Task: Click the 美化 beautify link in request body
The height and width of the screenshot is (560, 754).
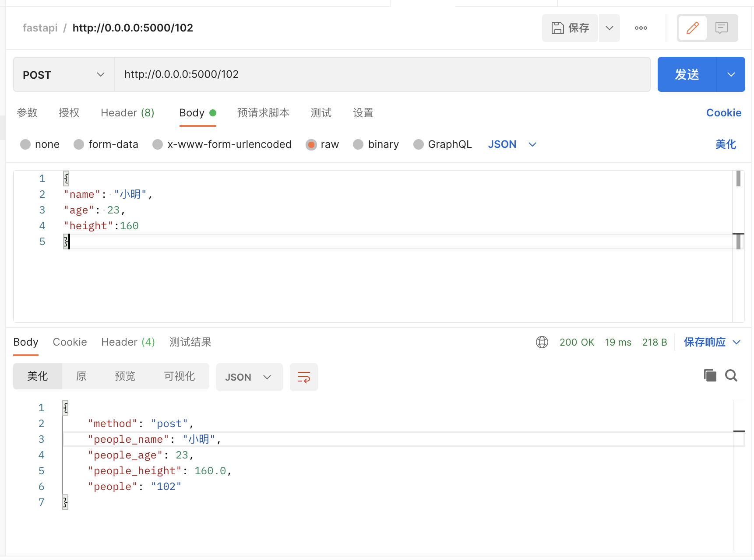Action: coord(726,144)
